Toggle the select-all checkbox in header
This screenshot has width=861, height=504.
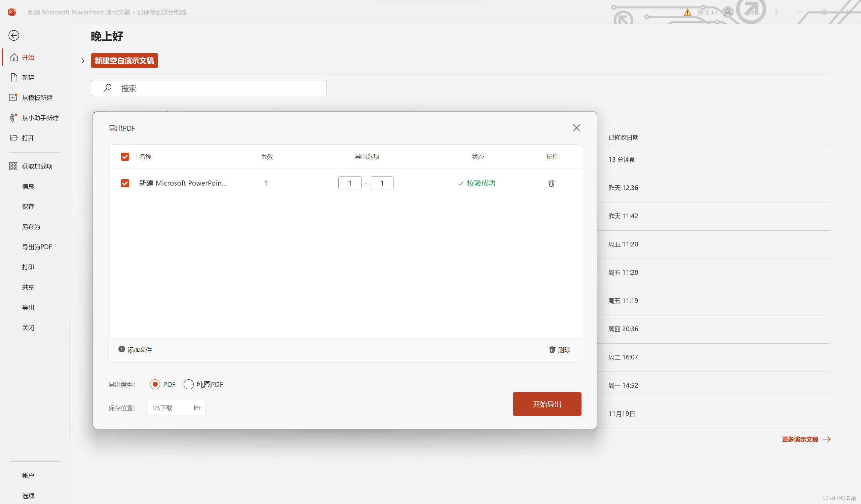coord(125,157)
